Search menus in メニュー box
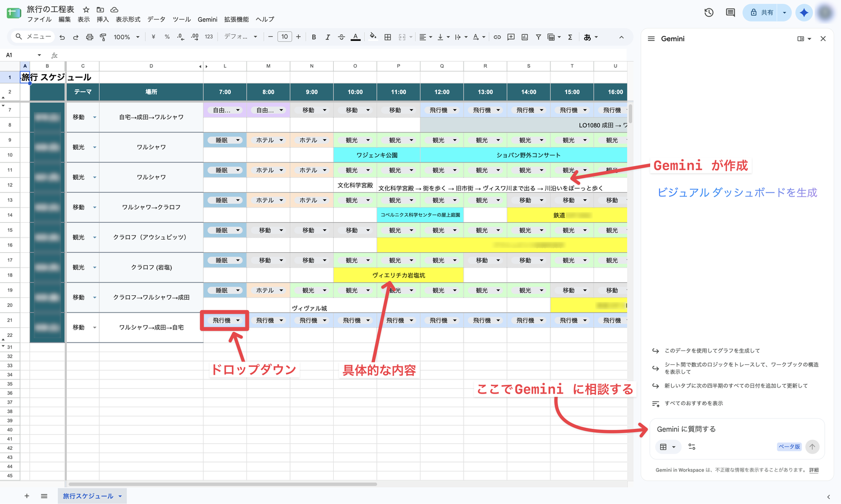 pyautogui.click(x=33, y=37)
